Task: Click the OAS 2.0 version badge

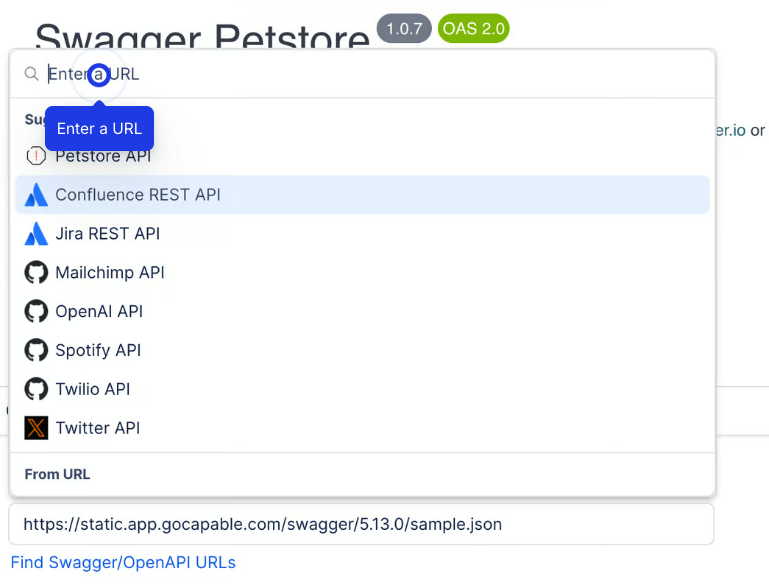Action: (x=474, y=29)
